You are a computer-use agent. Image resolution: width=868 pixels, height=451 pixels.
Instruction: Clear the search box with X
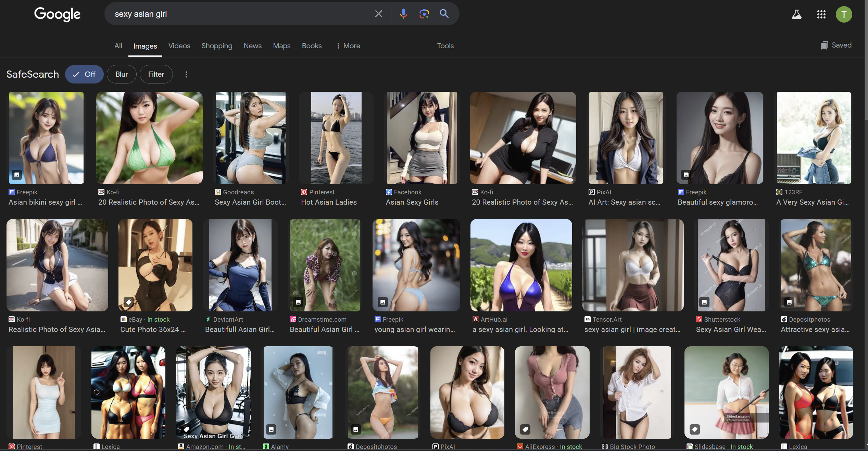point(378,14)
